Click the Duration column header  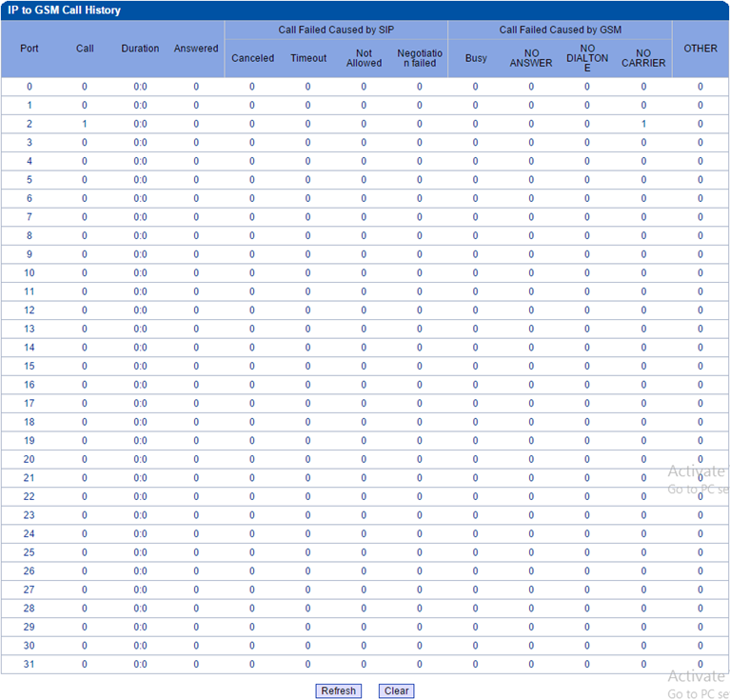(140, 49)
